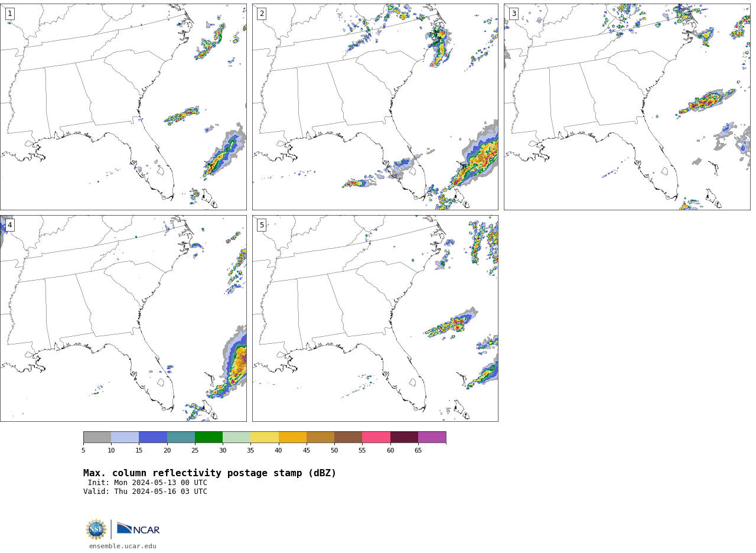Viewport: 756px width, 553px height.
Task: Click the number 5 panel label
Action: (x=262, y=225)
